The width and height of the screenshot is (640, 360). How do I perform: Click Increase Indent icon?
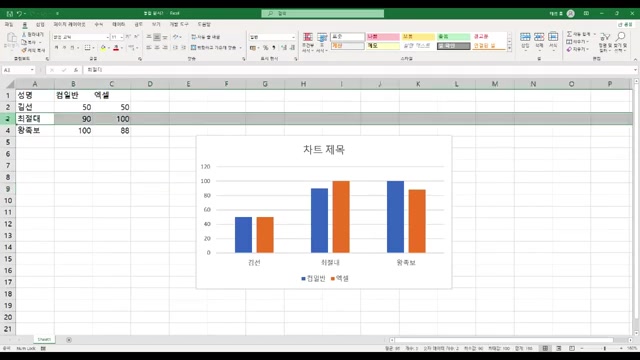click(183, 48)
